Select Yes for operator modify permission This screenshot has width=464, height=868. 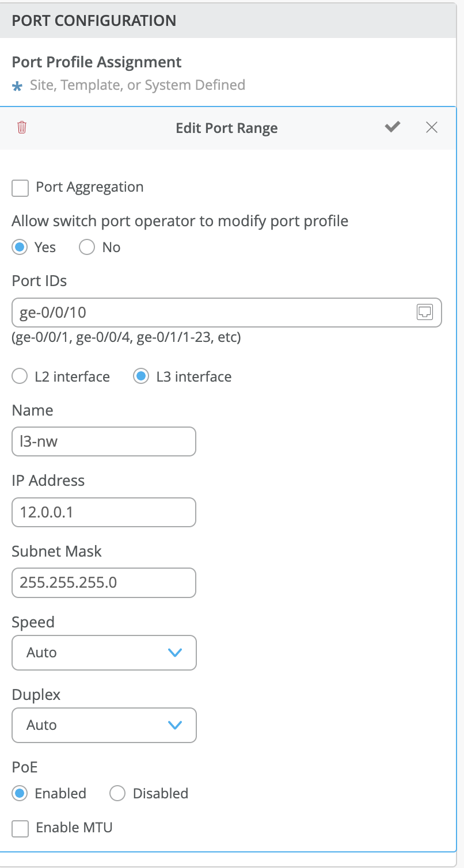[x=20, y=248]
